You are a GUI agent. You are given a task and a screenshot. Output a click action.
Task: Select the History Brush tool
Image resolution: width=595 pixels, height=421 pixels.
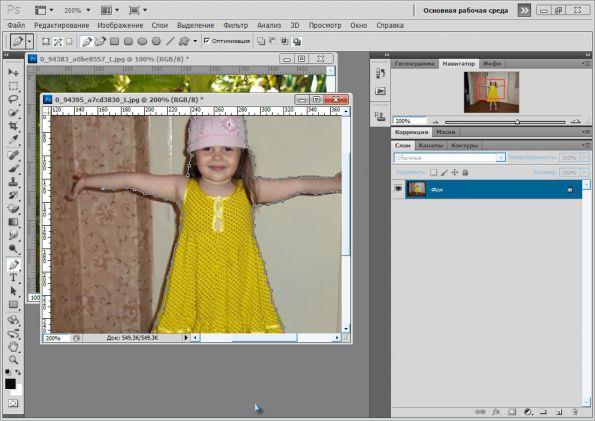point(13,195)
